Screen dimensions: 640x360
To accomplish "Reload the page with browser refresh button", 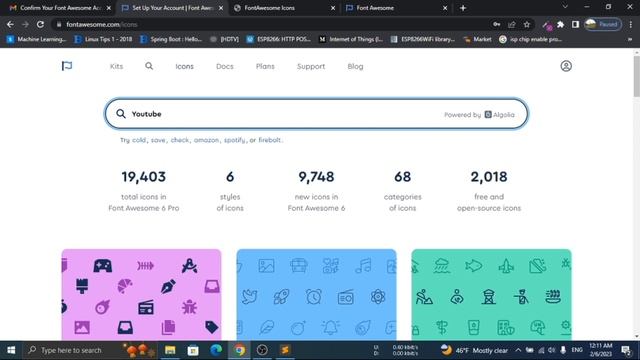I will [x=40, y=24].
